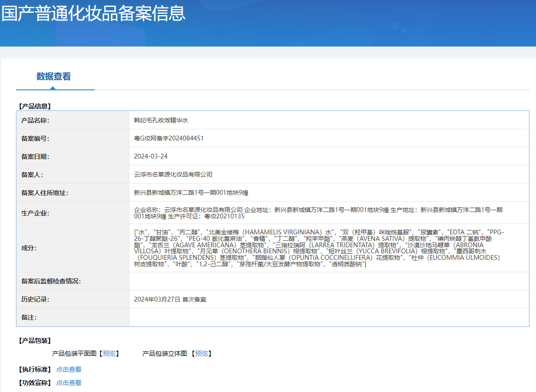The height and width of the screenshot is (392, 536).
Task: Click the 【功效宣称】 label
Action: click(x=34, y=383)
